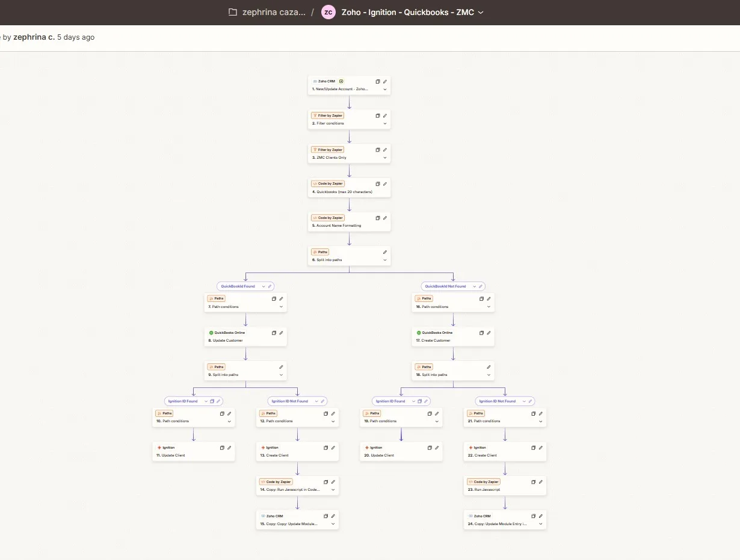This screenshot has width=740, height=560.
Task: Select the text "5. Account Name Formatting"
Action: (337, 226)
